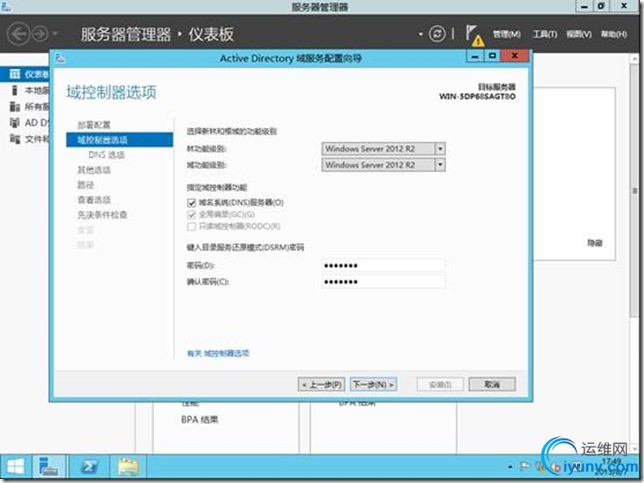Viewport: 644px width, 483px height.
Task: Open the 工具(T) menu
Action: pyautogui.click(x=545, y=34)
